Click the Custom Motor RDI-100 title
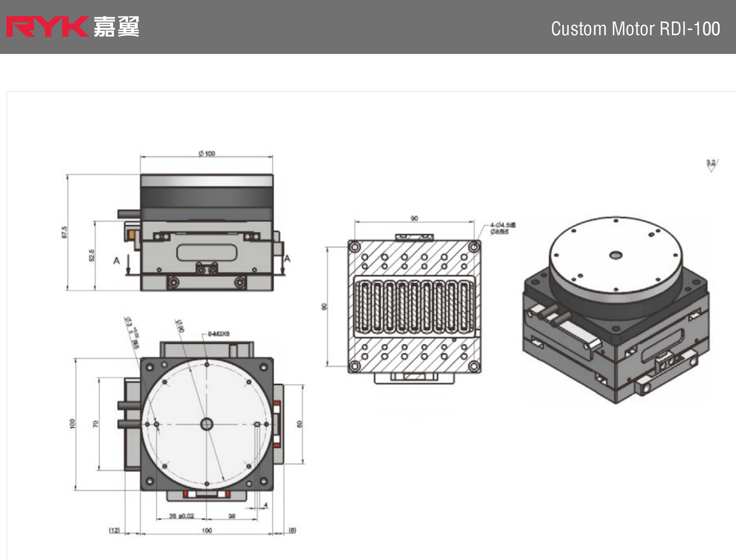The width and height of the screenshot is (736, 560). [635, 29]
